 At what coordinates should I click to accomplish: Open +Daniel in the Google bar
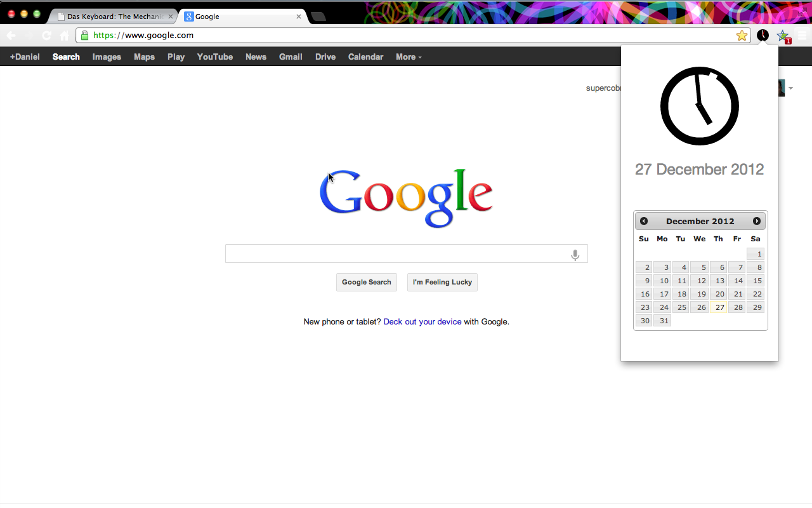coord(25,57)
